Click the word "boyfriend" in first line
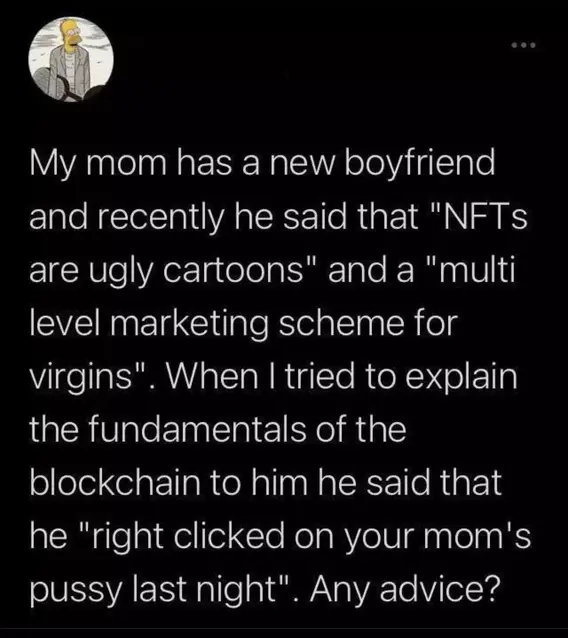568x638 pixels. point(420,165)
